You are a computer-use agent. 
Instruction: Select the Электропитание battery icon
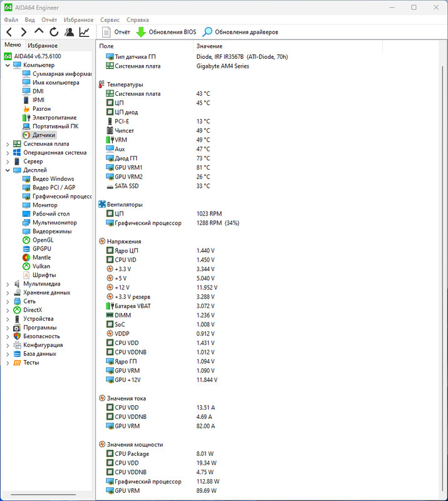(26, 118)
